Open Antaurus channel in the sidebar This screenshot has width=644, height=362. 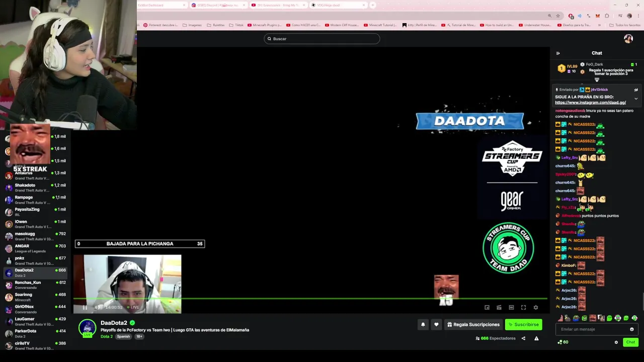pyautogui.click(x=35, y=175)
